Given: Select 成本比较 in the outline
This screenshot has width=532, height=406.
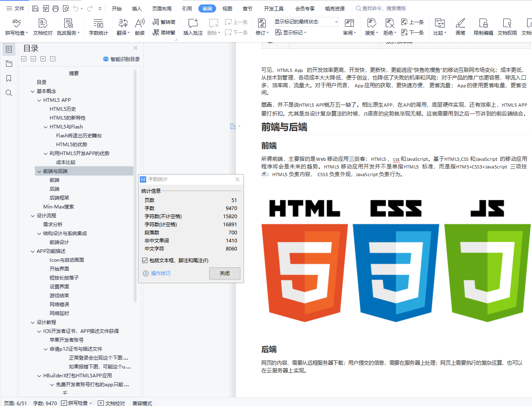Looking at the screenshot, I should (x=66, y=162).
